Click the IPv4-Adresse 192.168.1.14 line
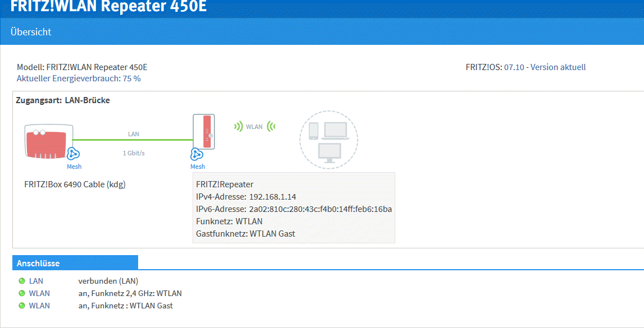644x328 pixels. click(246, 197)
